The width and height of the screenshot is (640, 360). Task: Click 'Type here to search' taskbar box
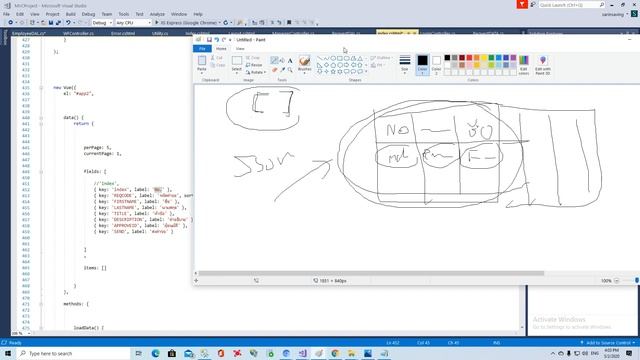73,353
